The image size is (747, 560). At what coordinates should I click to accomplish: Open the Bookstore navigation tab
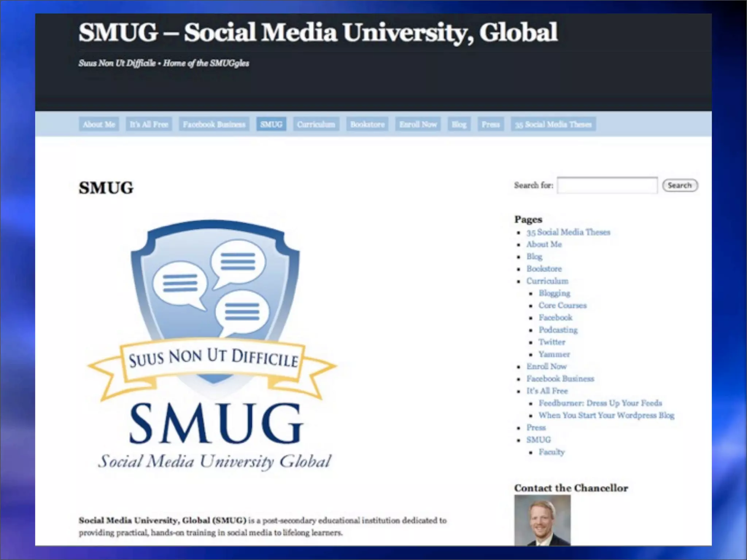coord(367,124)
